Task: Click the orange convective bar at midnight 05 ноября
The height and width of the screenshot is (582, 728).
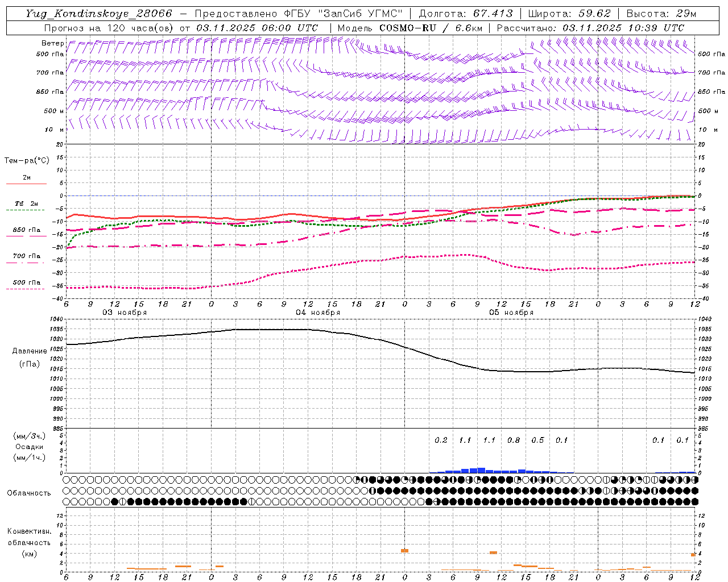Action: 404,550
